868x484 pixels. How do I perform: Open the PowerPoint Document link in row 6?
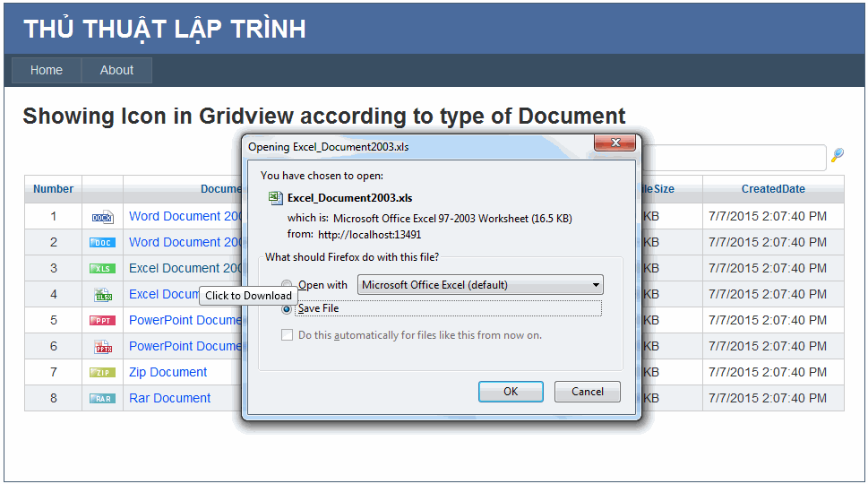click(185, 346)
